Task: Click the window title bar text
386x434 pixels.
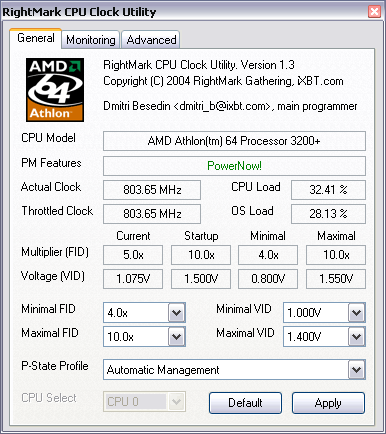Action: pyautogui.click(x=79, y=12)
